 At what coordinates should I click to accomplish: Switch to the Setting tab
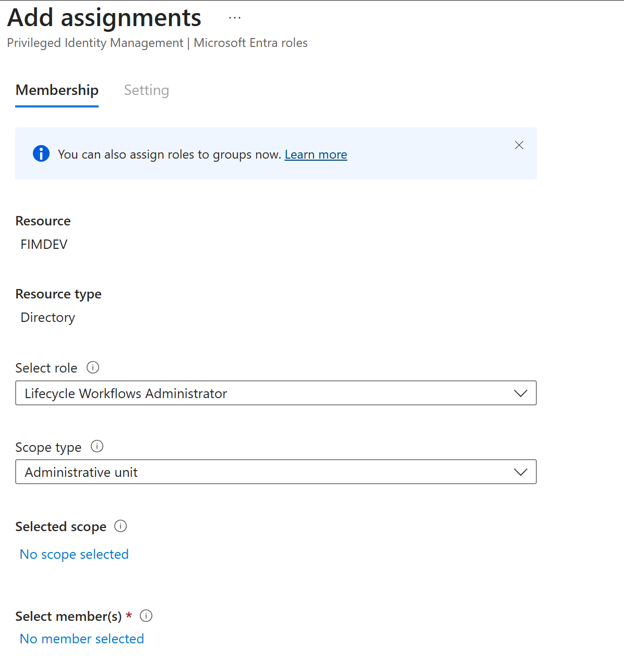click(146, 90)
